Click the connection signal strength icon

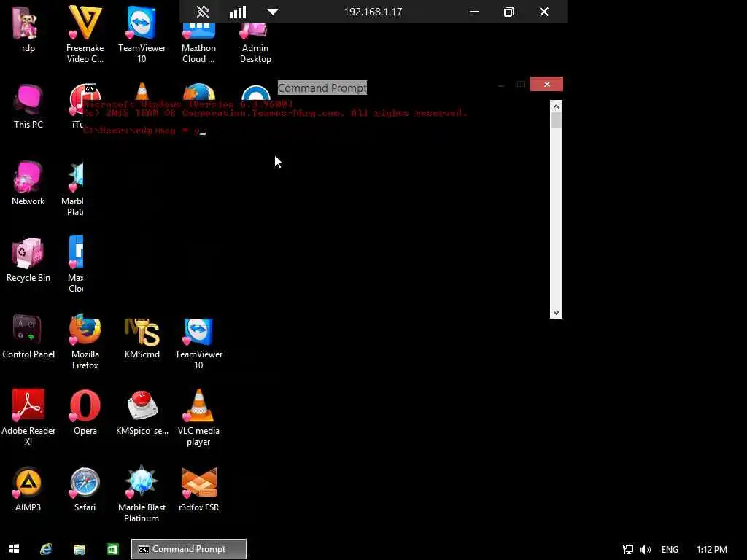(x=238, y=12)
